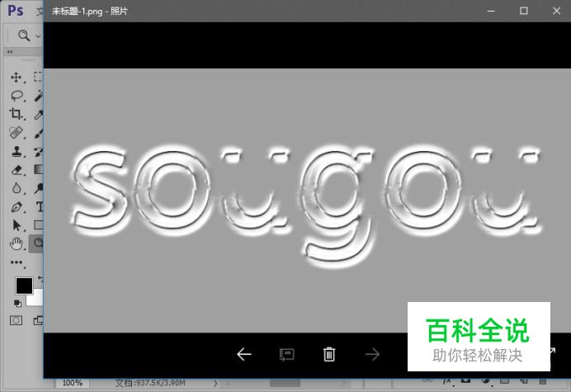This screenshot has width=571, height=392.
Task: Select the Rectangular Marquee tool
Action: [x=38, y=77]
